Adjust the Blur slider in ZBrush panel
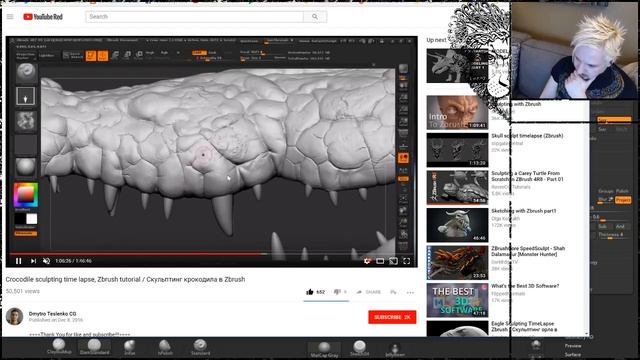The image size is (640, 360). coord(605,200)
